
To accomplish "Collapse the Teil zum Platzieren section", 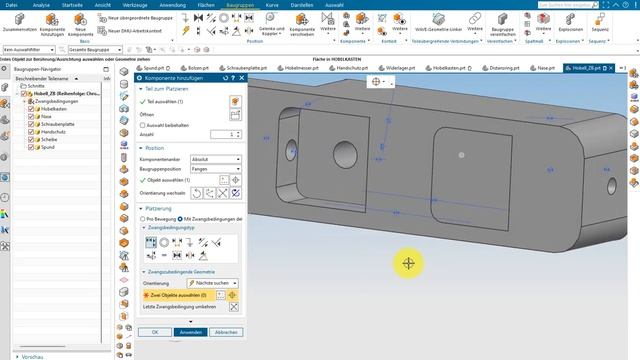I will click(x=141, y=89).
